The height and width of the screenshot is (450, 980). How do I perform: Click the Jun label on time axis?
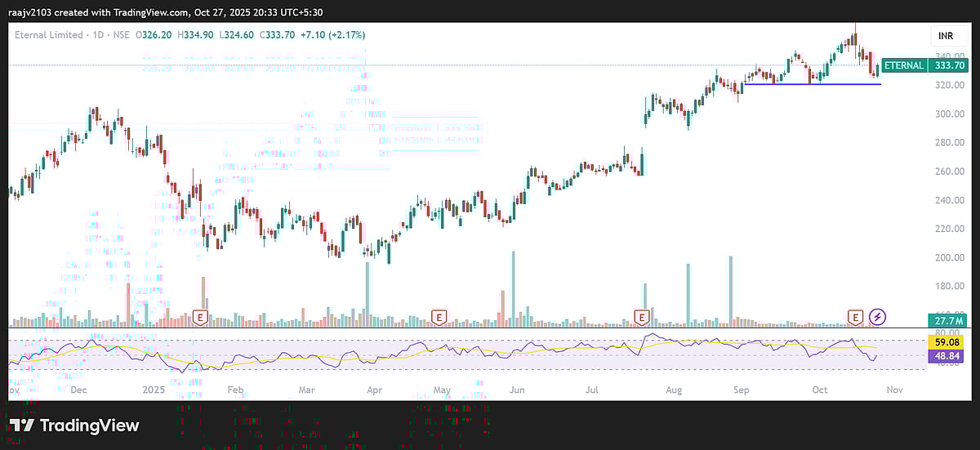point(517,390)
